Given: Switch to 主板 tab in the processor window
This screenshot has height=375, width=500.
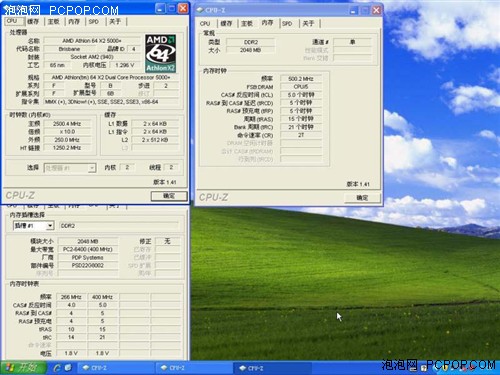Looking at the screenshot, I should [53, 21].
